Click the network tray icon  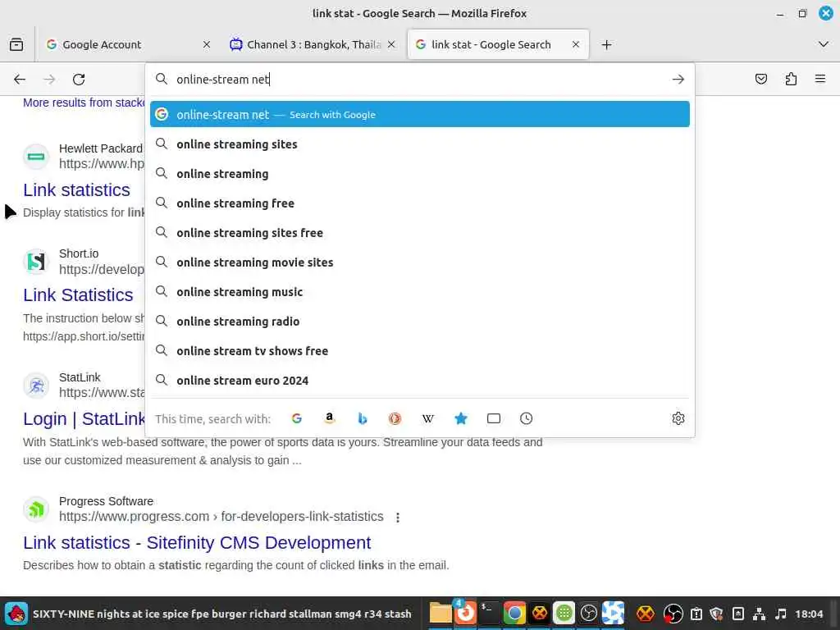point(759,614)
